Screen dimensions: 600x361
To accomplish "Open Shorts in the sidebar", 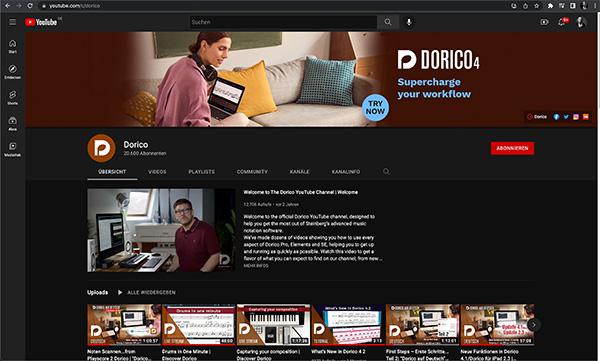I will click(13, 98).
